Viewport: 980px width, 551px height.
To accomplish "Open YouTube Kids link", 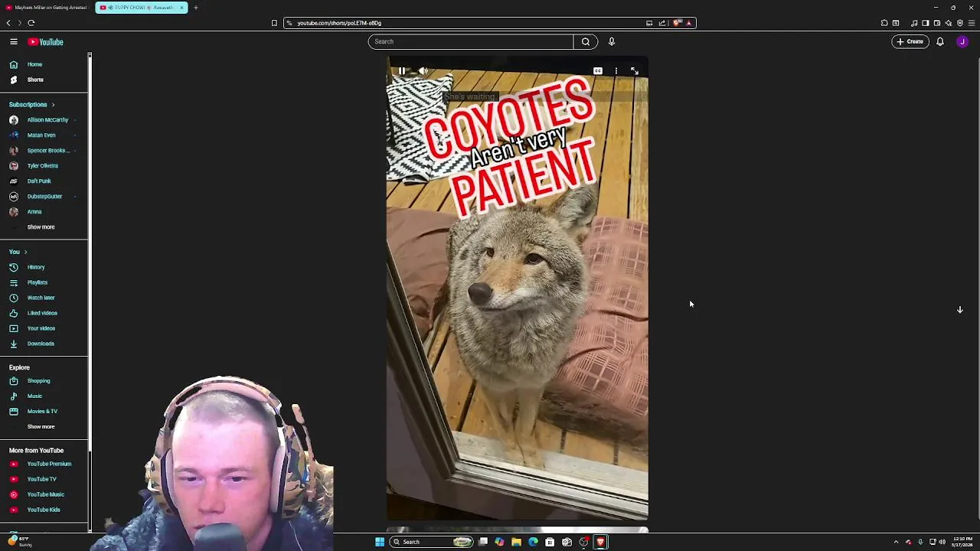I will (x=44, y=510).
